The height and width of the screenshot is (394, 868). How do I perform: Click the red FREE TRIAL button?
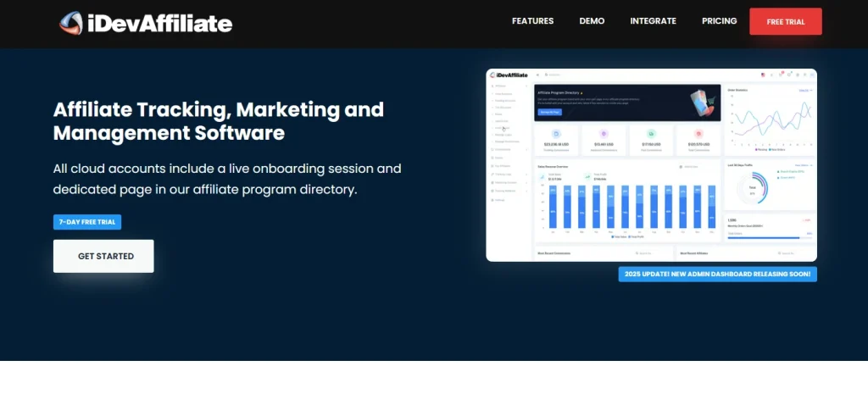pyautogui.click(x=786, y=21)
